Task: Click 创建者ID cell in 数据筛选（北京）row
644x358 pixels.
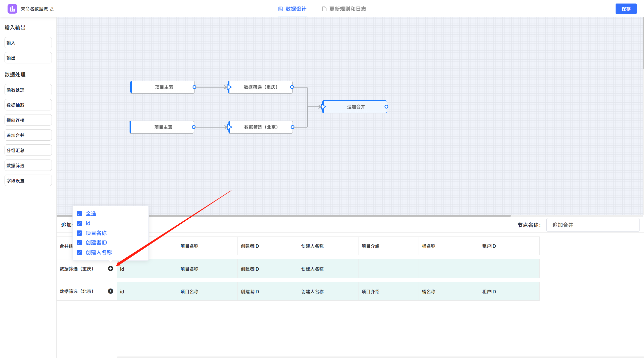Action: click(268, 291)
